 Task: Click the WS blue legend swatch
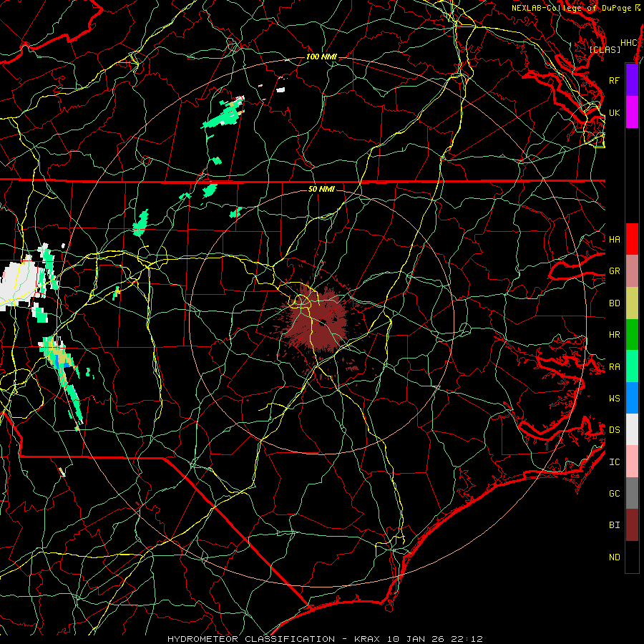coord(632,398)
